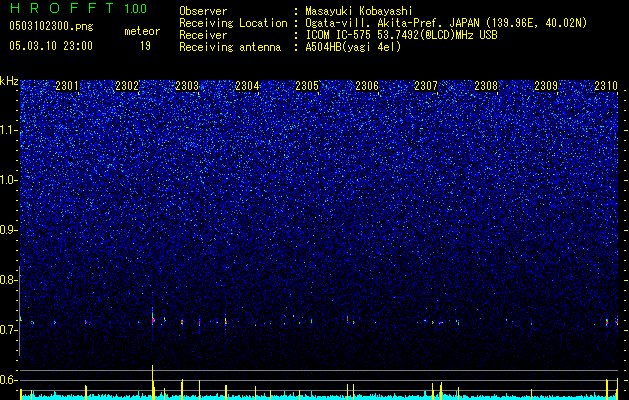Viewport: 629px width, 400px height.
Task: Click the Observer field label
Action: click(203, 11)
